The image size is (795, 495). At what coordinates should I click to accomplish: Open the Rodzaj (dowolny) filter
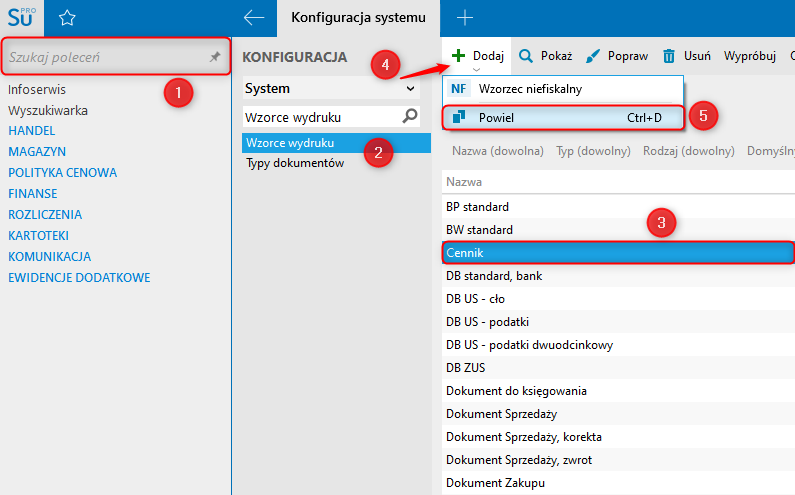point(689,152)
